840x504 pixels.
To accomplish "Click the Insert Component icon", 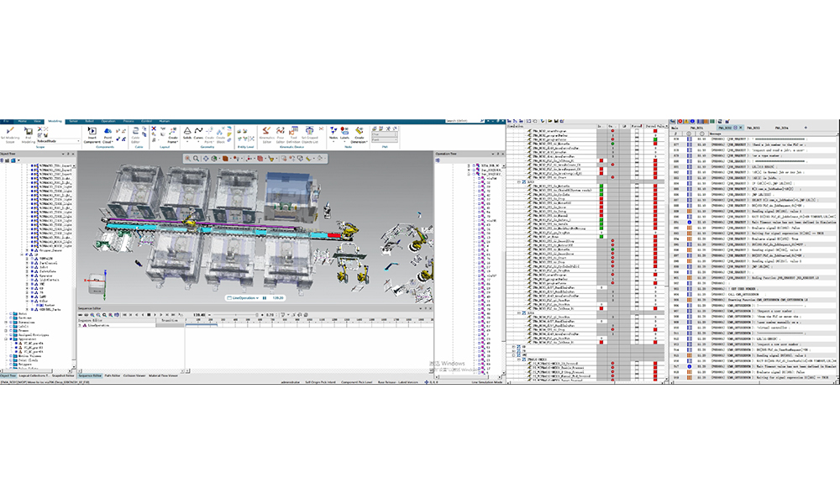I will coord(92,134).
